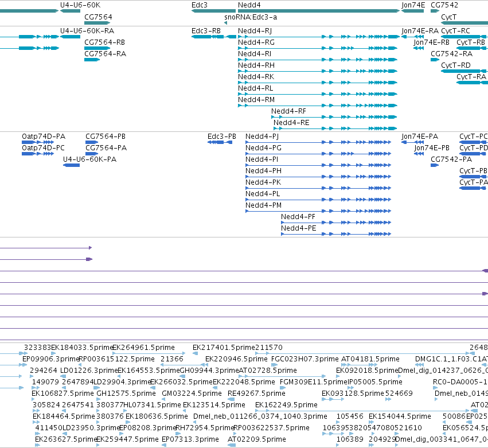This screenshot has width=488, height=448.
Task: Click the Jon74E gene label
Action: coord(413,5)
